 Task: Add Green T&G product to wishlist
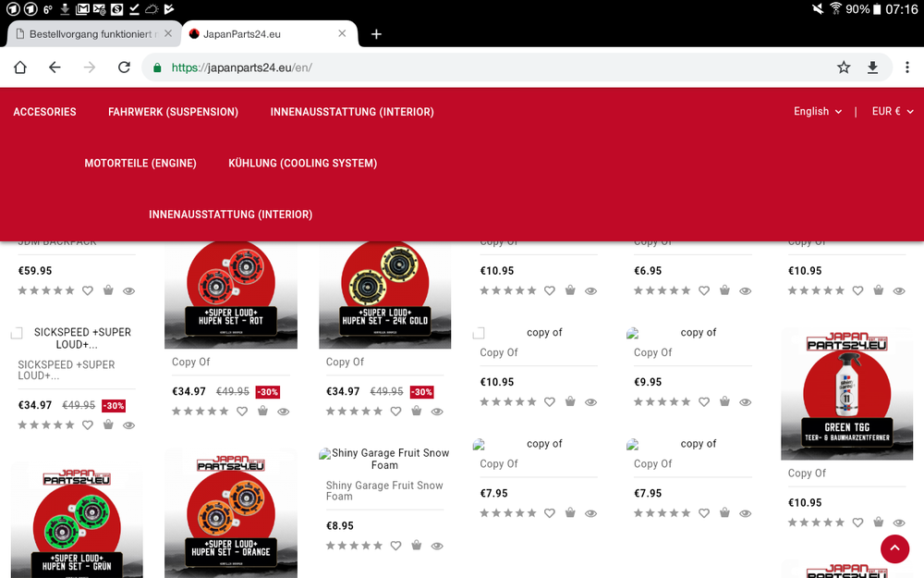[858, 523]
